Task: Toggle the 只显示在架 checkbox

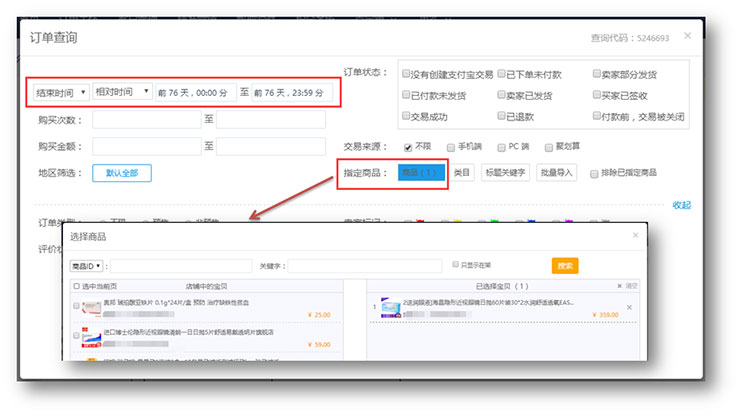Action: click(455, 265)
